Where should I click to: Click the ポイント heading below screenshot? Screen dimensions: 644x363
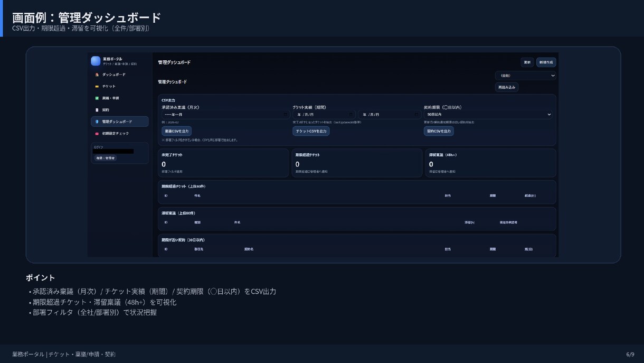[x=41, y=278]
